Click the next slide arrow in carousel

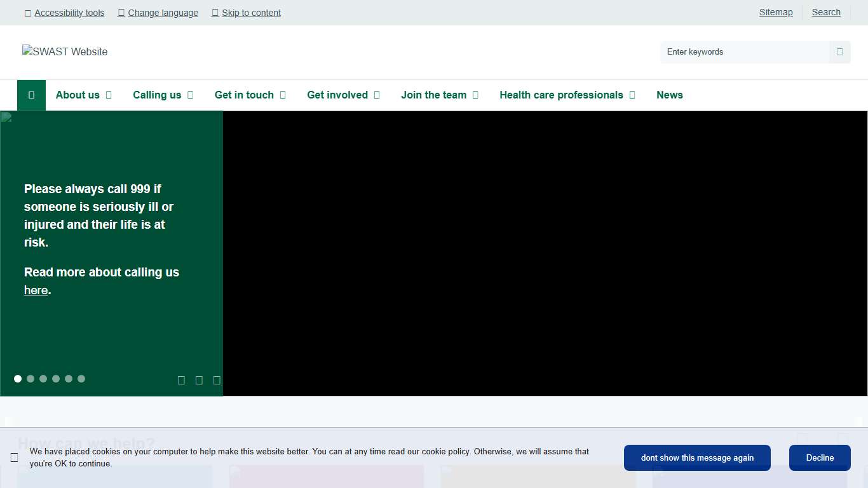pyautogui.click(x=217, y=380)
